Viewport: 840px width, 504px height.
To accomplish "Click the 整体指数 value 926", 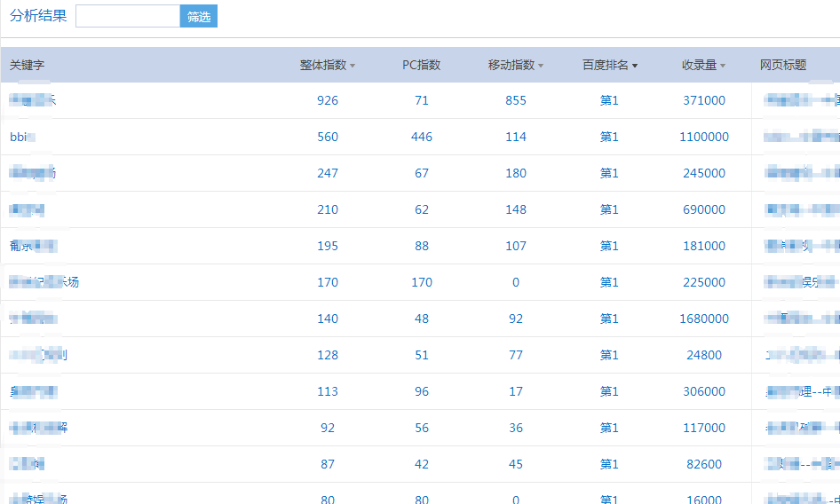I will [x=328, y=100].
